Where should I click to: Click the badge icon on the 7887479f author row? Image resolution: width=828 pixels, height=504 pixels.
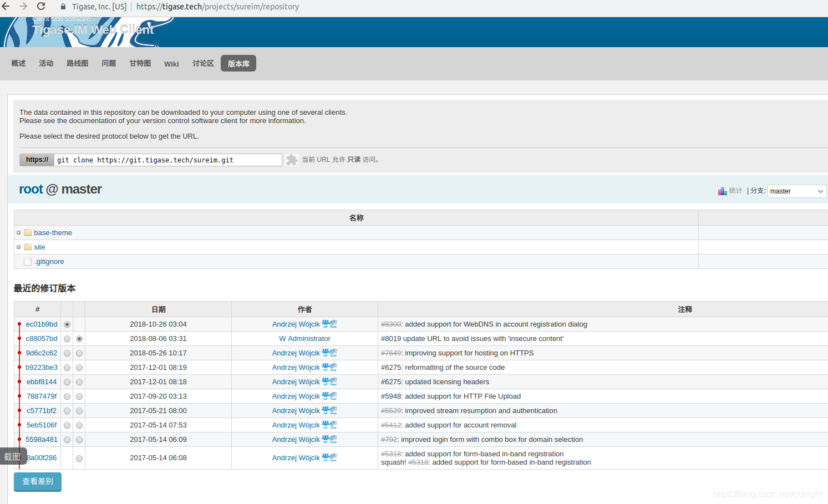[329, 396]
